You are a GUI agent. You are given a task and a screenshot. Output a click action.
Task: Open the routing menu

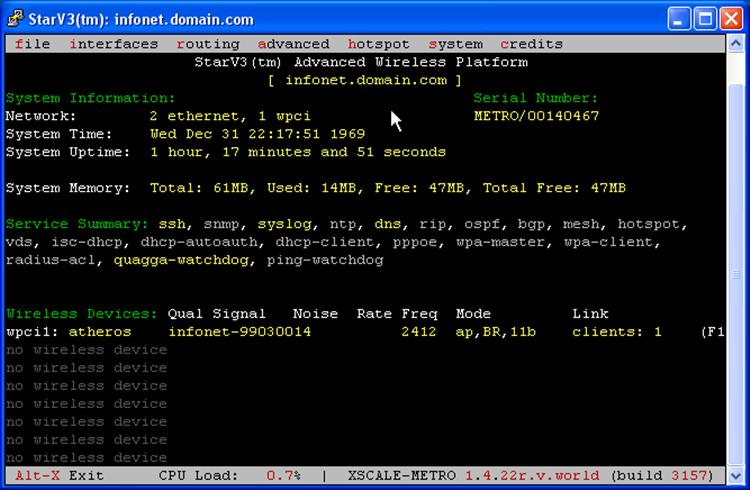click(x=208, y=44)
